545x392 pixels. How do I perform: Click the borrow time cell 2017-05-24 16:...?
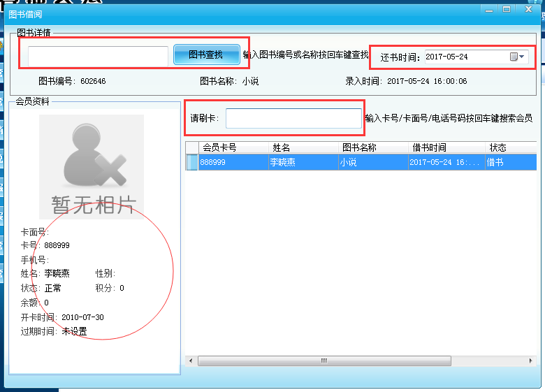(x=446, y=162)
